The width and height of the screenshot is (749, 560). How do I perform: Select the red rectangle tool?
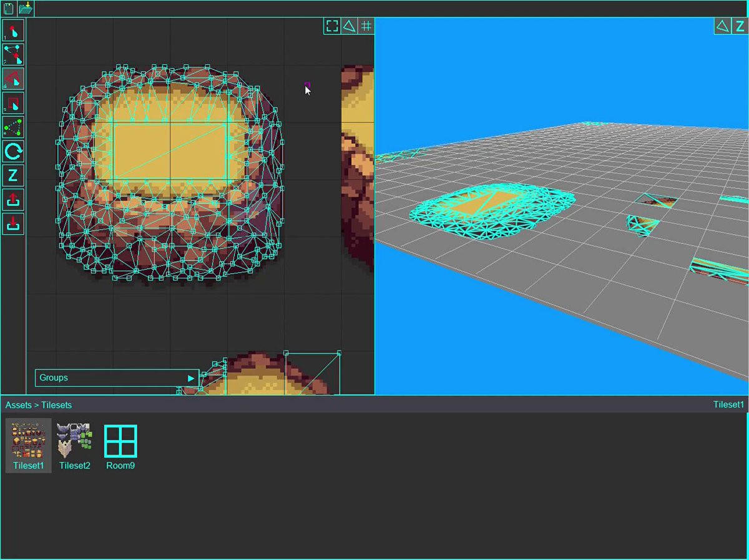click(x=13, y=103)
